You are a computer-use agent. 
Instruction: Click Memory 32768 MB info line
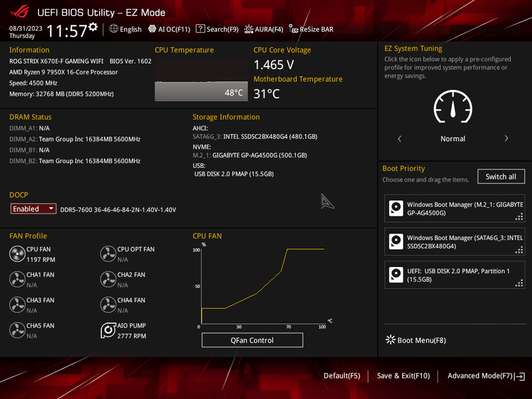[61, 94]
